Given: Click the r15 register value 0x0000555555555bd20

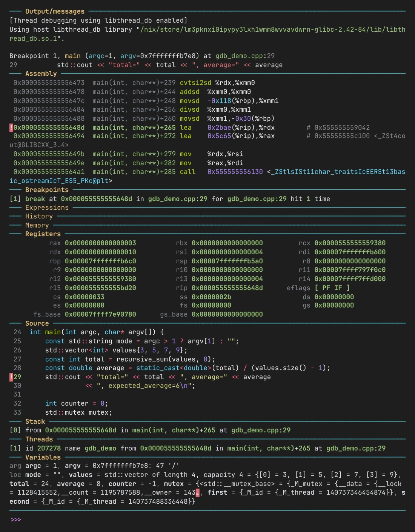Looking at the screenshot, I should 100,288.
